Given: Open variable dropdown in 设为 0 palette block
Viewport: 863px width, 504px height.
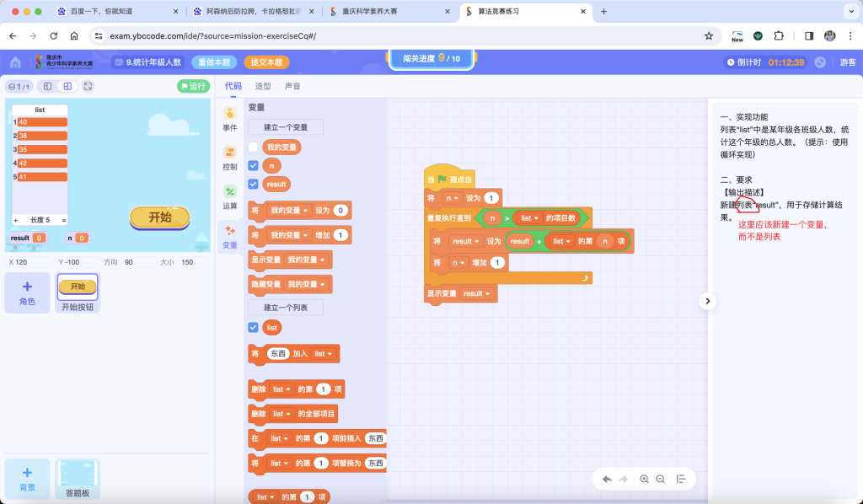Looking at the screenshot, I should pyautogui.click(x=289, y=210).
